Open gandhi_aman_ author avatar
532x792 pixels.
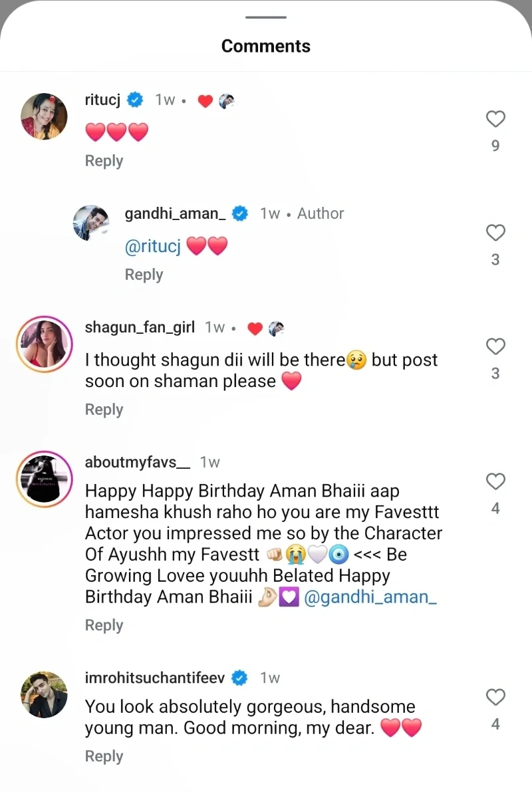pos(90,223)
